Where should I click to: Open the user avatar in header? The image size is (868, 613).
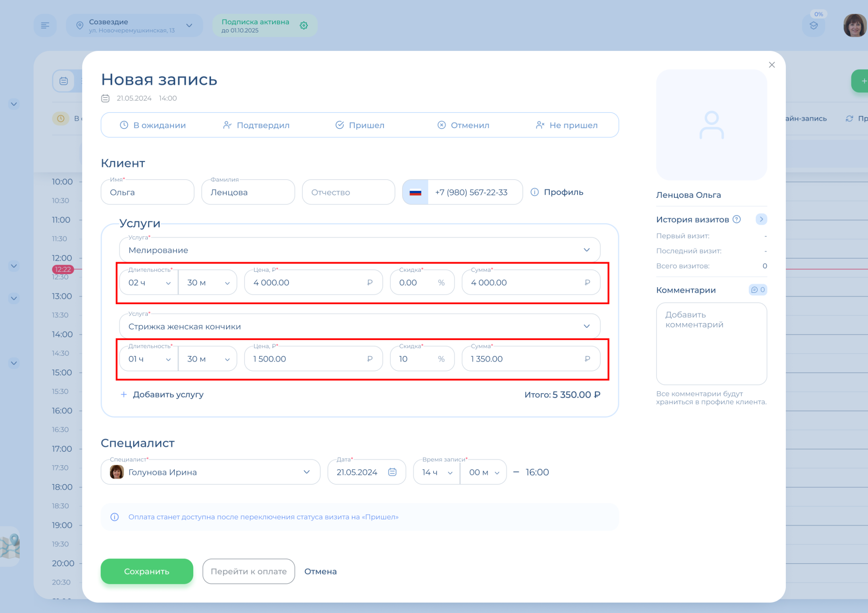pos(855,26)
